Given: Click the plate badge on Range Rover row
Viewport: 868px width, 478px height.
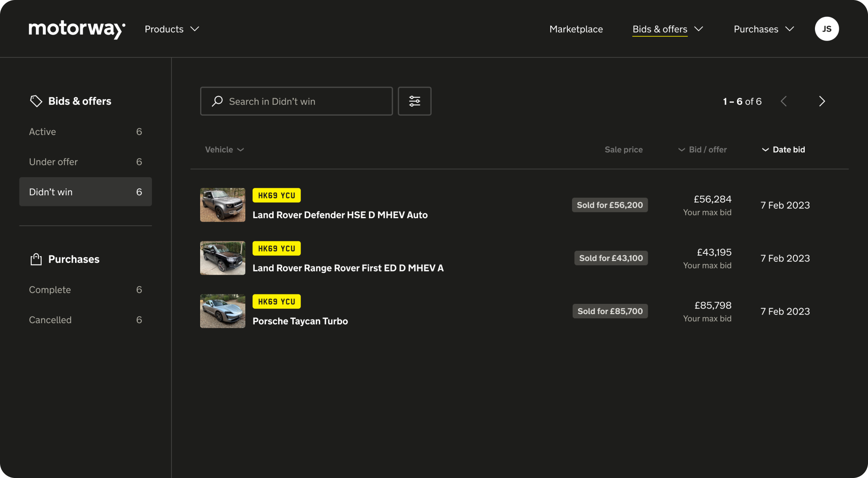Looking at the screenshot, I should click(276, 248).
